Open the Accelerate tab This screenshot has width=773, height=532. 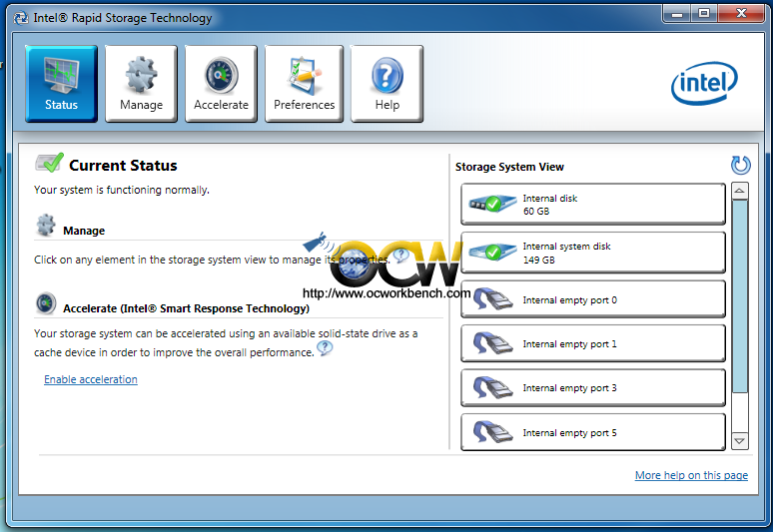[221, 83]
